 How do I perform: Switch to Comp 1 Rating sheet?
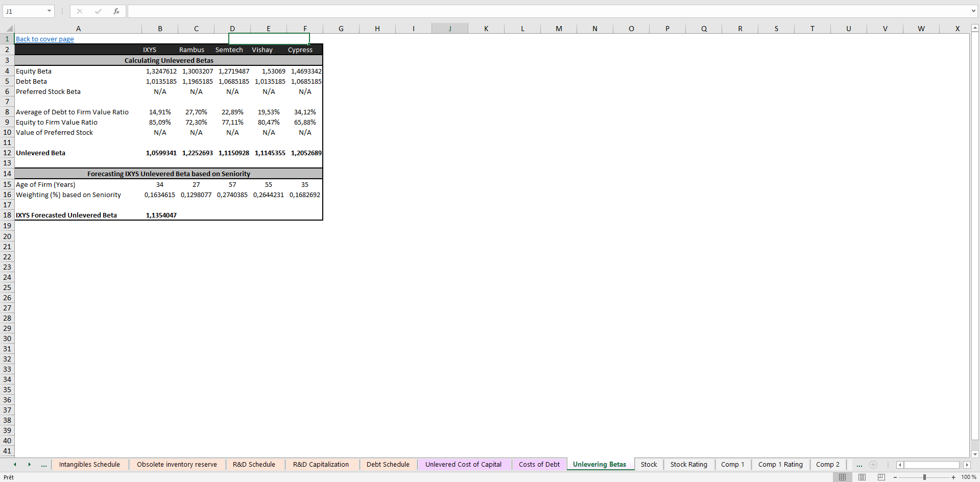point(780,465)
